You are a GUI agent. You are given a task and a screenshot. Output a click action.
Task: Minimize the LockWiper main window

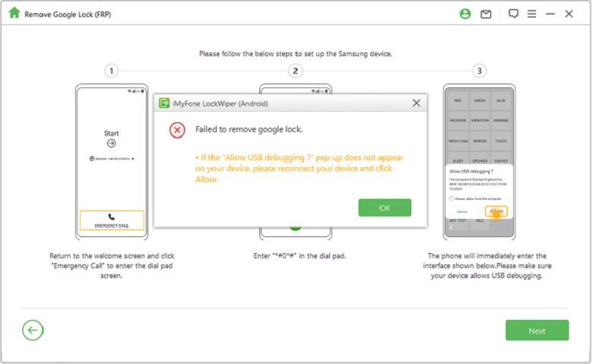pyautogui.click(x=550, y=14)
